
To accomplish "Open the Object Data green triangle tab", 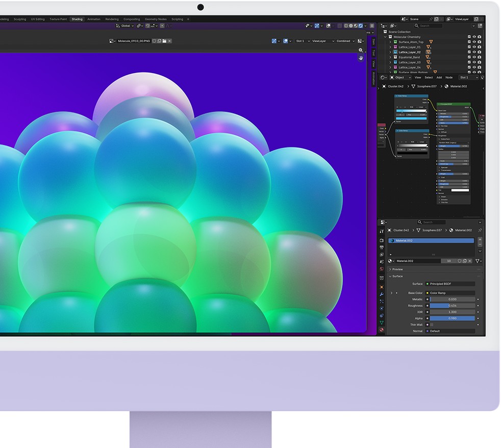I will click(x=382, y=323).
